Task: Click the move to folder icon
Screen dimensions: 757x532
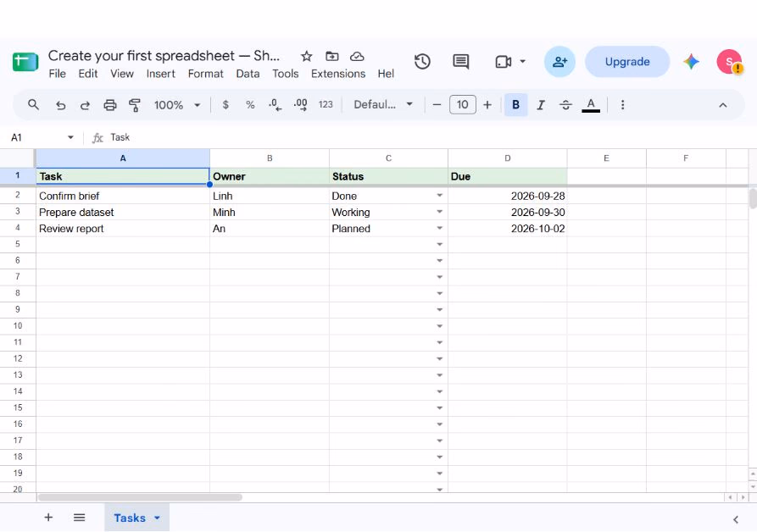Action: click(x=331, y=57)
